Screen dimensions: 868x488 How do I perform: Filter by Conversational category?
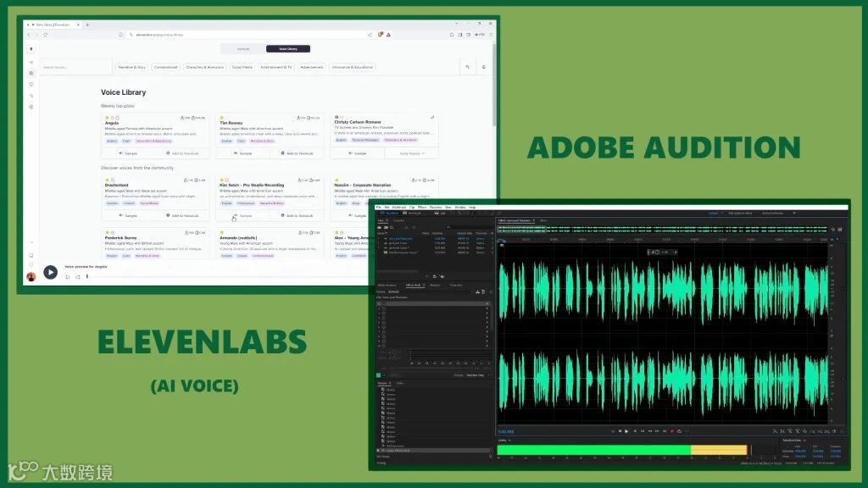point(165,67)
